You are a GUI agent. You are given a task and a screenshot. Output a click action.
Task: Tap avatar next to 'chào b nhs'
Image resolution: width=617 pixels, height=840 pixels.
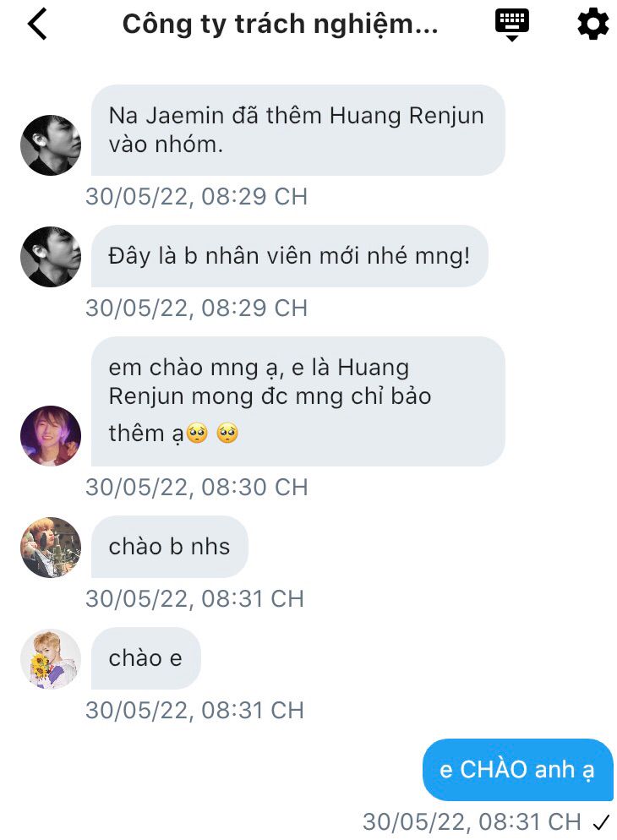51,547
